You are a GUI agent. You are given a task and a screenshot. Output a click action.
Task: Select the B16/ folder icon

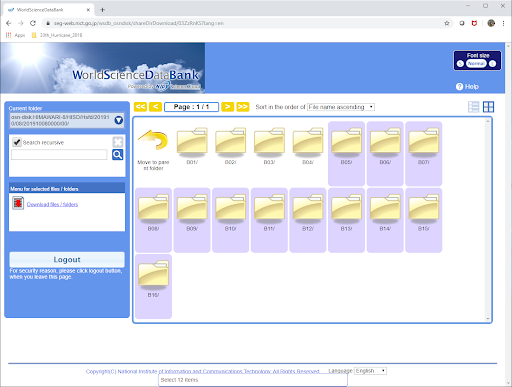(153, 275)
